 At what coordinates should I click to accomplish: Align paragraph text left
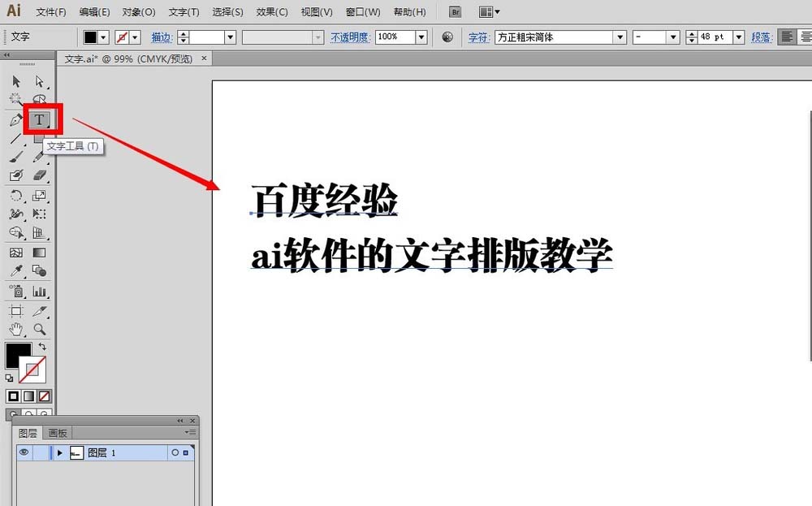[787, 37]
